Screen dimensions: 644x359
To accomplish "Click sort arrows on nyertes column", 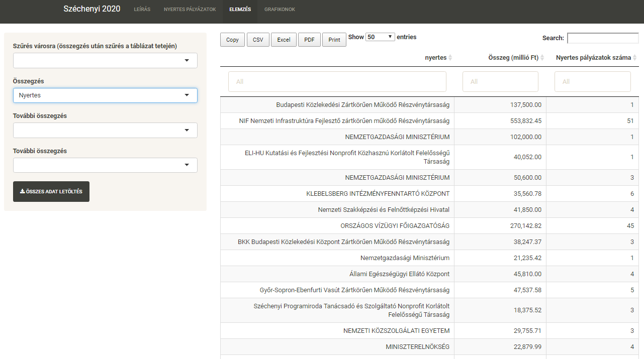I will click(x=450, y=58).
